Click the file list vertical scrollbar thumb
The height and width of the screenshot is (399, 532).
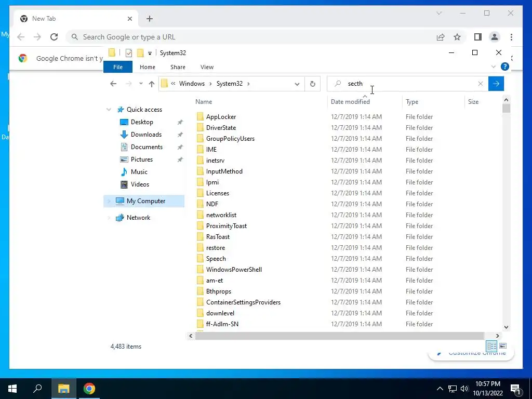coord(506,109)
